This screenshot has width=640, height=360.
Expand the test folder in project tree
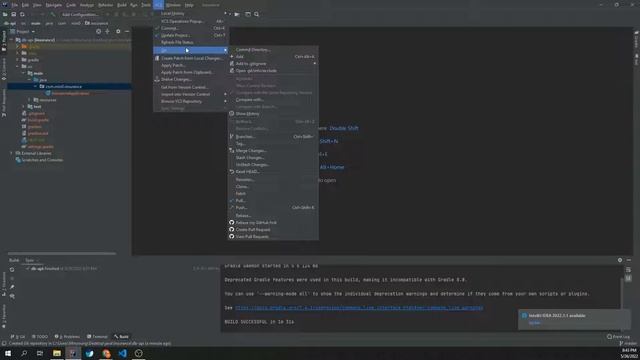[x=23, y=107]
